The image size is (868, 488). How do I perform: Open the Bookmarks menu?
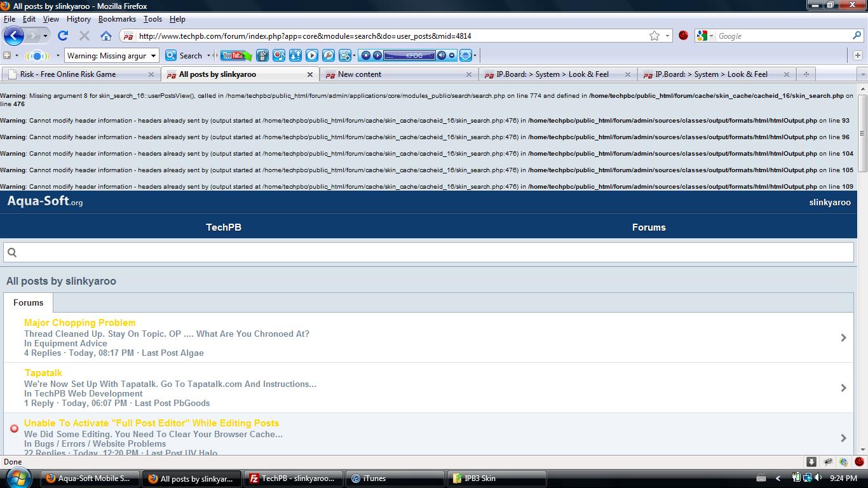[117, 19]
